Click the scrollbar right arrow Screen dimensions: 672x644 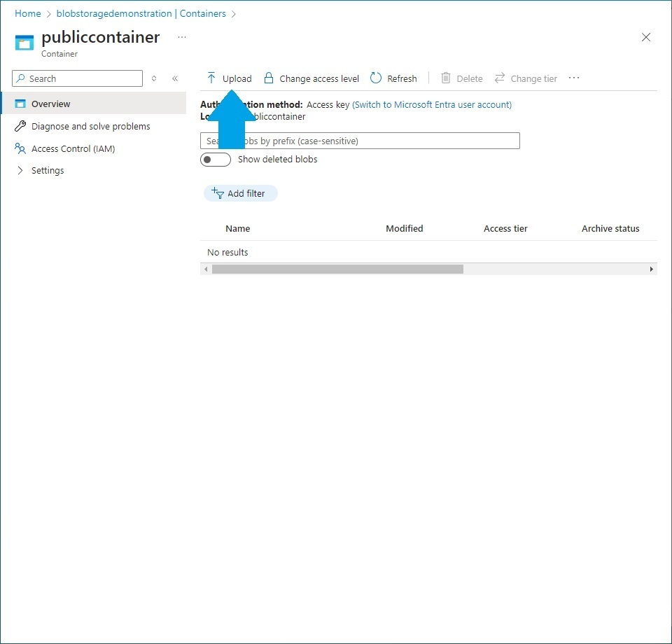[x=652, y=269]
